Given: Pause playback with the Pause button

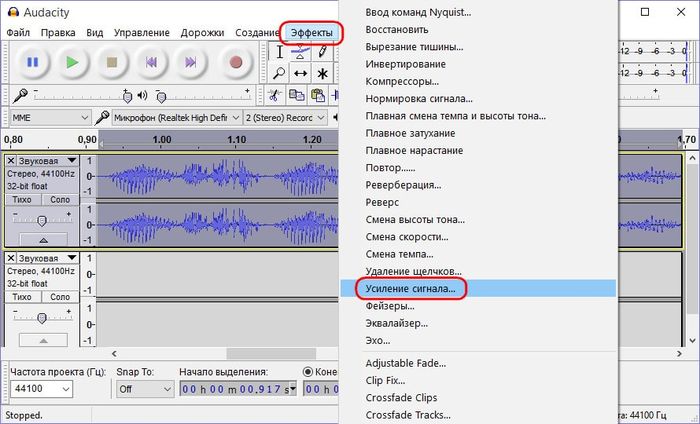Looking at the screenshot, I should (x=33, y=62).
